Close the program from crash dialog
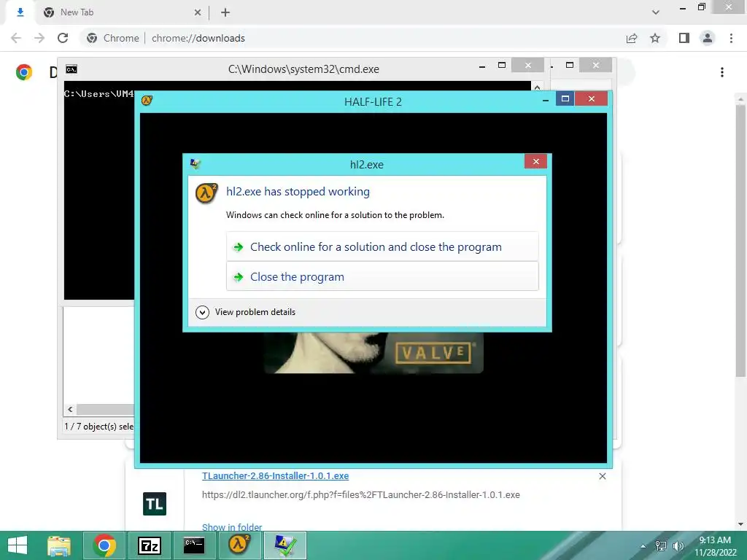The image size is (747, 560). 382,276
